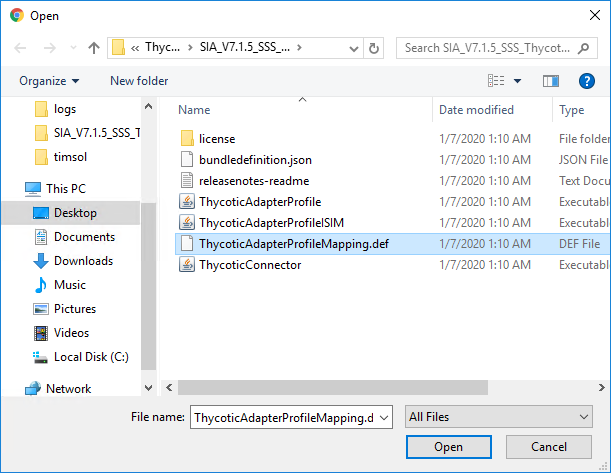
Task: Close the Open dialog
Action: click(x=595, y=15)
